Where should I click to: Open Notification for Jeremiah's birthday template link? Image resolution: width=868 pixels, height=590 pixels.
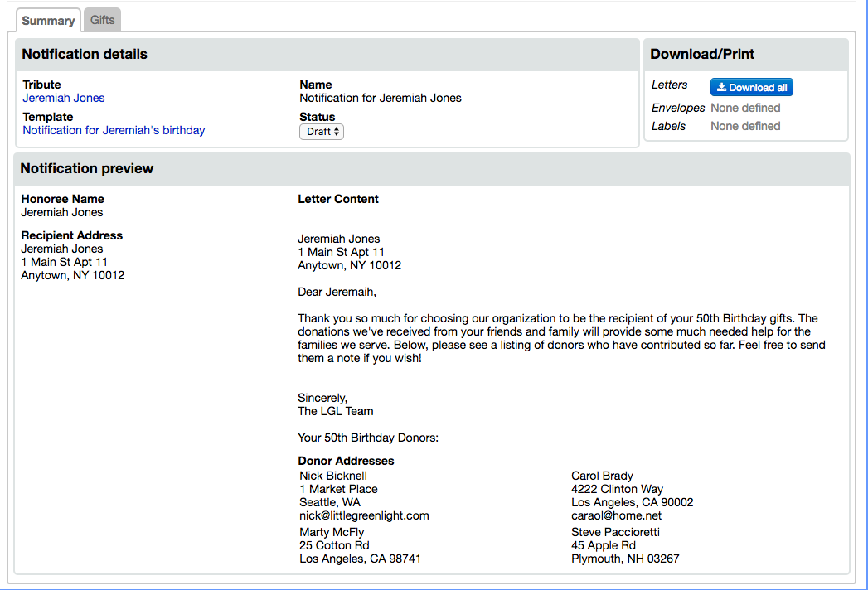point(114,130)
